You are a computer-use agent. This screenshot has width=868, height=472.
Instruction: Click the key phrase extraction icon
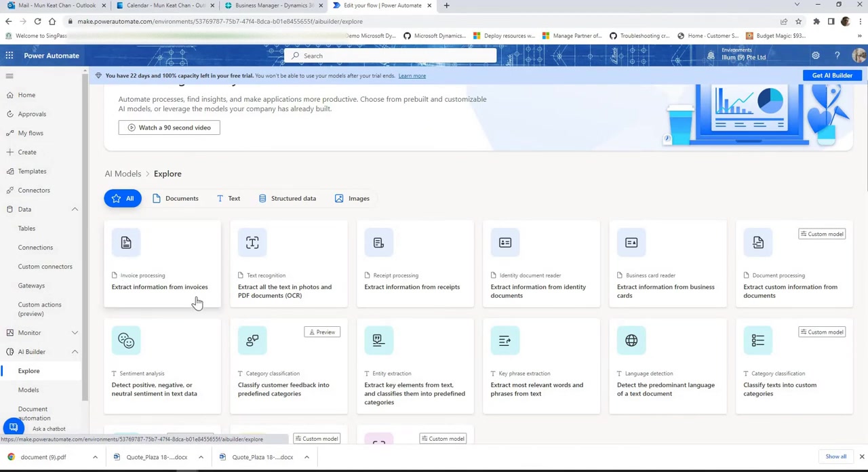click(505, 340)
